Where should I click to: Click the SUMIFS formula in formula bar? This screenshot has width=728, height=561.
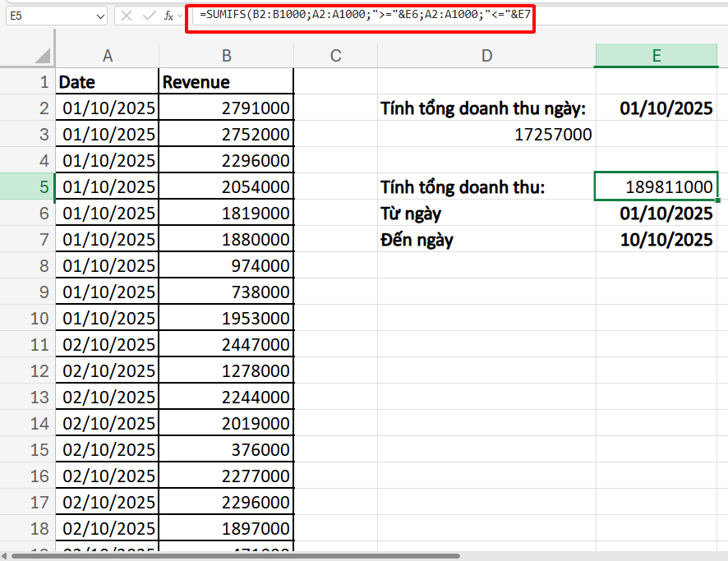(x=360, y=16)
